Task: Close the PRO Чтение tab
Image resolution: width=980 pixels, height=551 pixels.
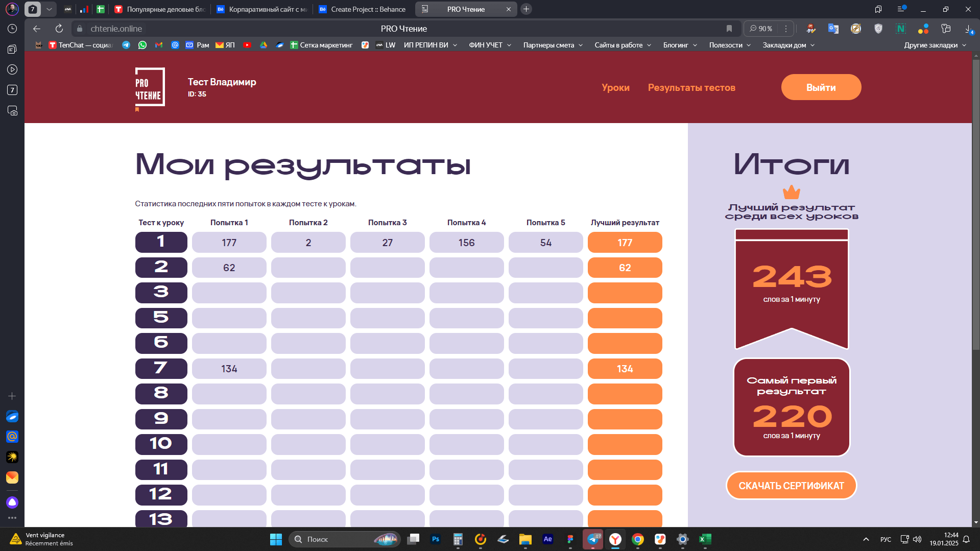Action: click(508, 9)
